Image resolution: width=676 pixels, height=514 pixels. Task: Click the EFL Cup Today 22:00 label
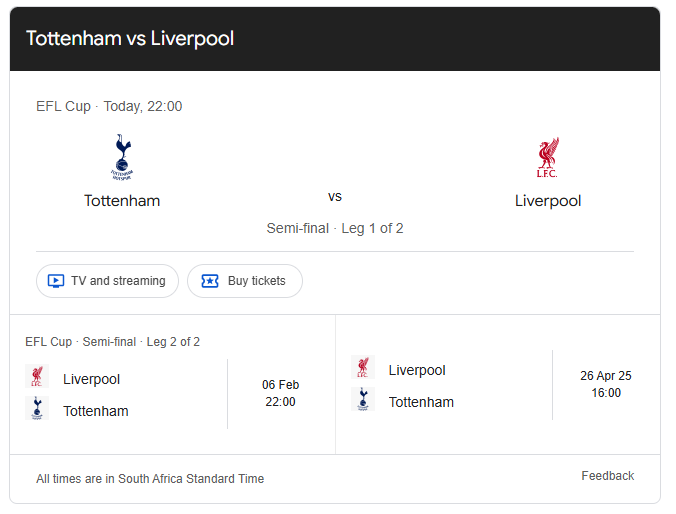(109, 106)
